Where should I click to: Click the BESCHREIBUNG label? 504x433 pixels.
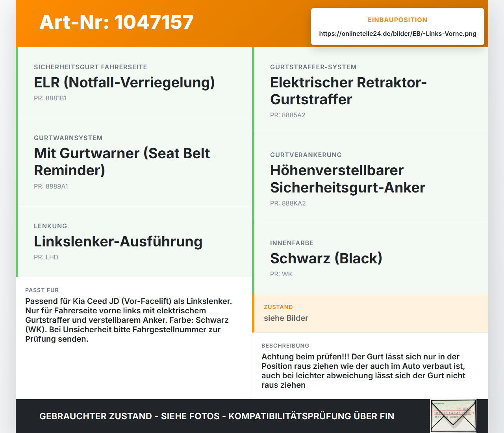pyautogui.click(x=285, y=346)
